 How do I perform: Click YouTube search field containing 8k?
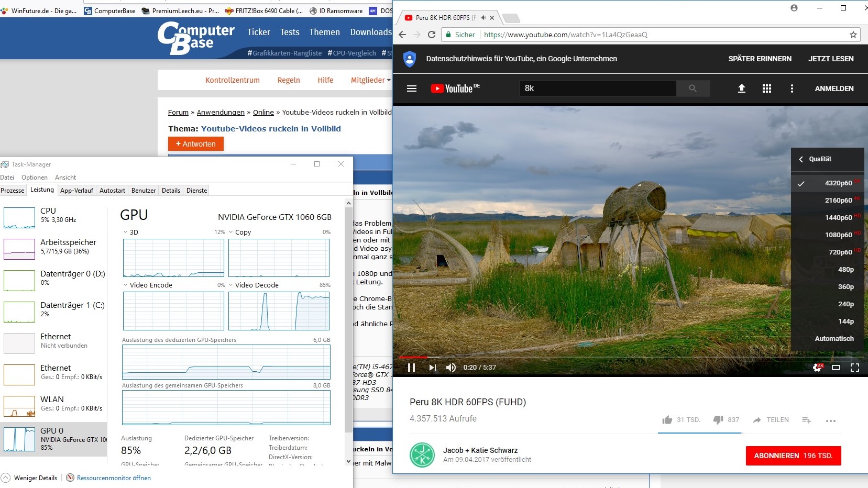(x=598, y=88)
